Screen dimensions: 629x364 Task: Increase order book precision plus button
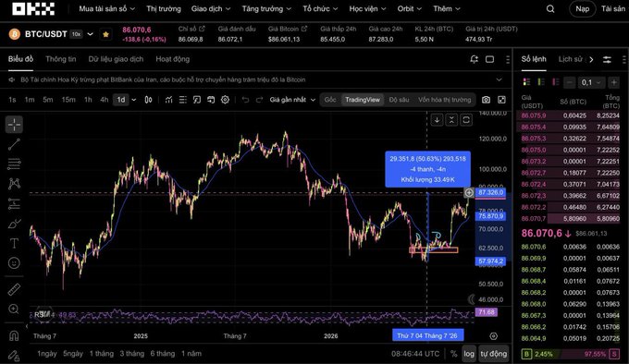point(614,82)
